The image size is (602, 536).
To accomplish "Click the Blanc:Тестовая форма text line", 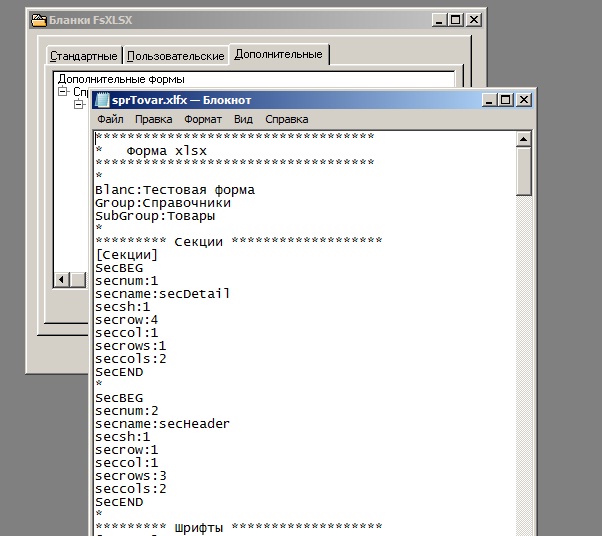I will coord(175,189).
